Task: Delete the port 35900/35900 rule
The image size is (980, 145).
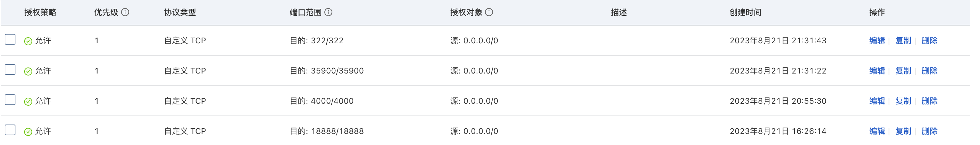Action: (929, 71)
